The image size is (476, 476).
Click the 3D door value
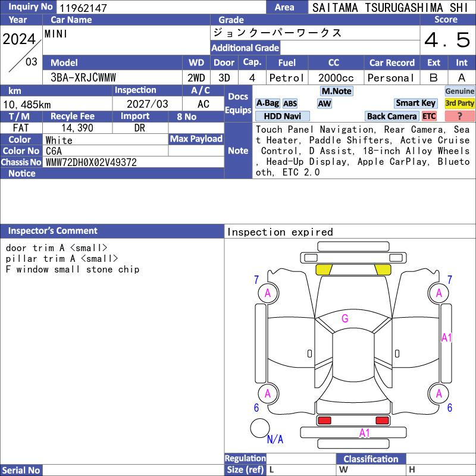(x=224, y=78)
